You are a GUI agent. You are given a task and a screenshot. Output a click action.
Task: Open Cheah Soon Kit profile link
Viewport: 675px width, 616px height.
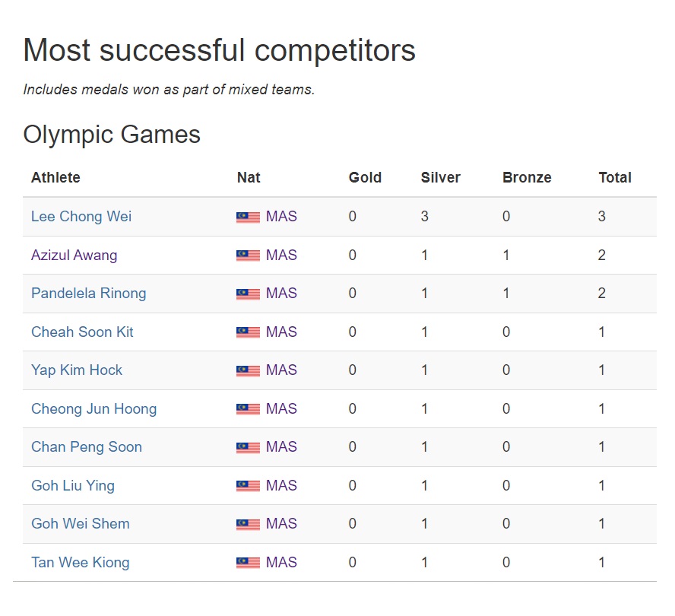point(82,332)
